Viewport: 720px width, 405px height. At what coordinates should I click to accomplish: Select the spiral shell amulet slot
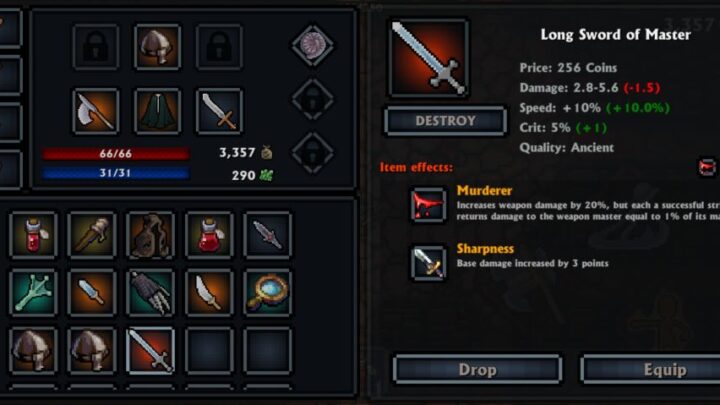click(x=313, y=45)
